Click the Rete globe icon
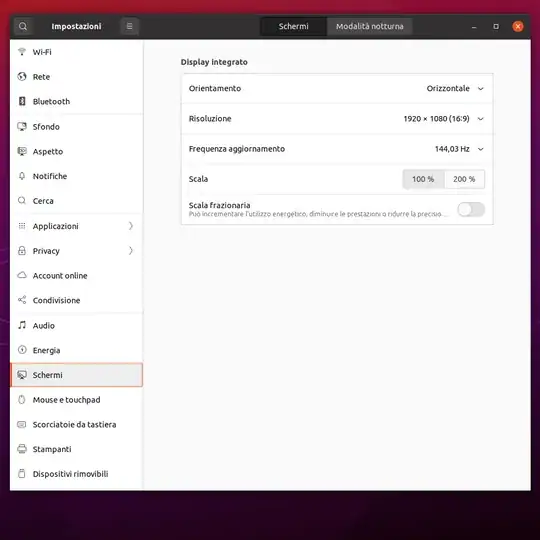The image size is (540, 540). pyautogui.click(x=22, y=76)
